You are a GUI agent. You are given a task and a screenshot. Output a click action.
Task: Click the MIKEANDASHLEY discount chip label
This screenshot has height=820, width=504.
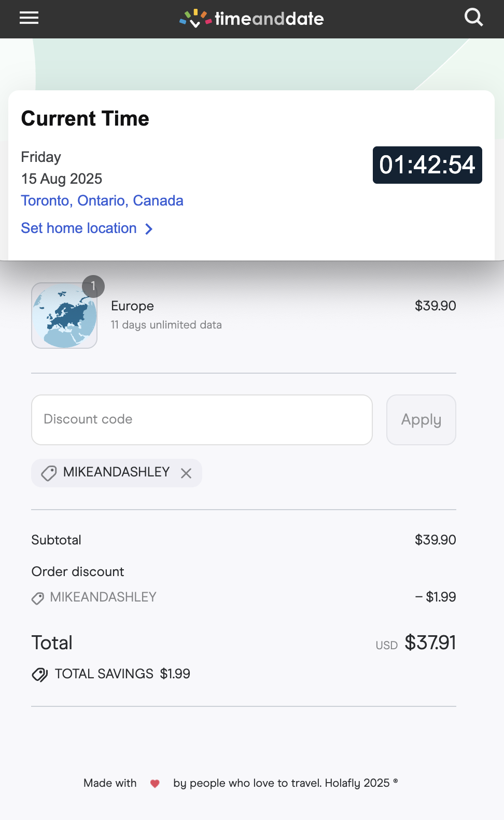[x=116, y=472]
